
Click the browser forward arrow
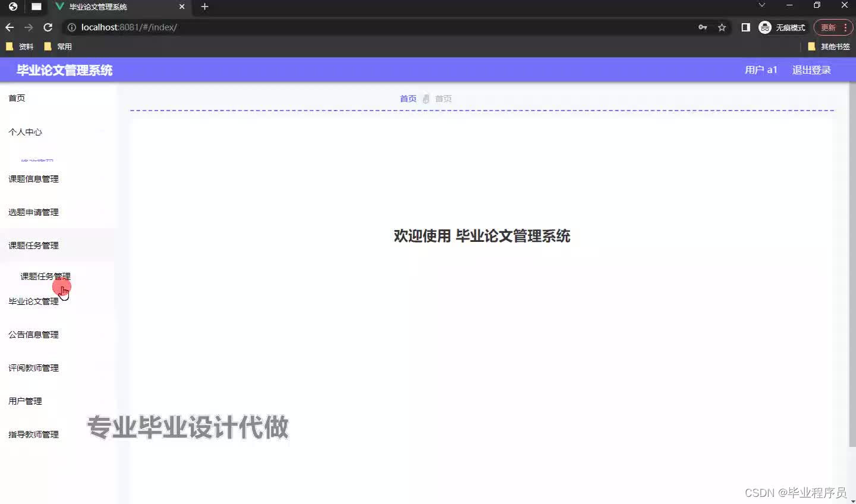coord(29,27)
